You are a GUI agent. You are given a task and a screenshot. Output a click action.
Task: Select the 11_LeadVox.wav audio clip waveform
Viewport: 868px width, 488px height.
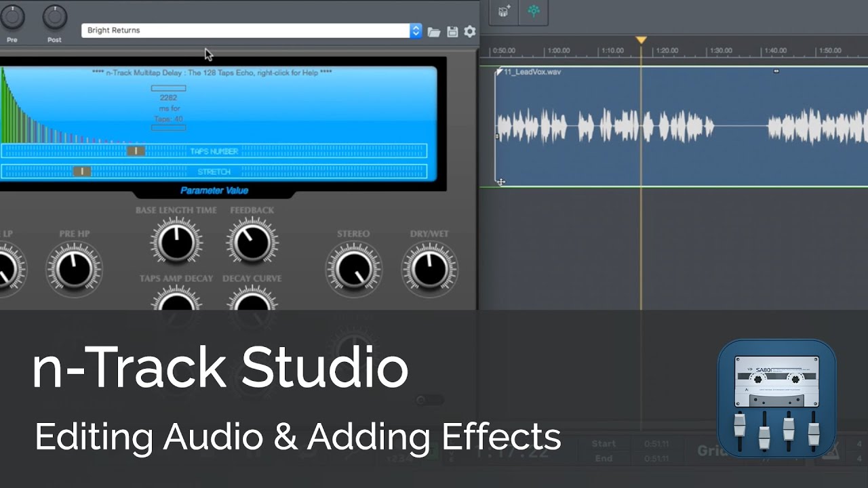pos(681,127)
